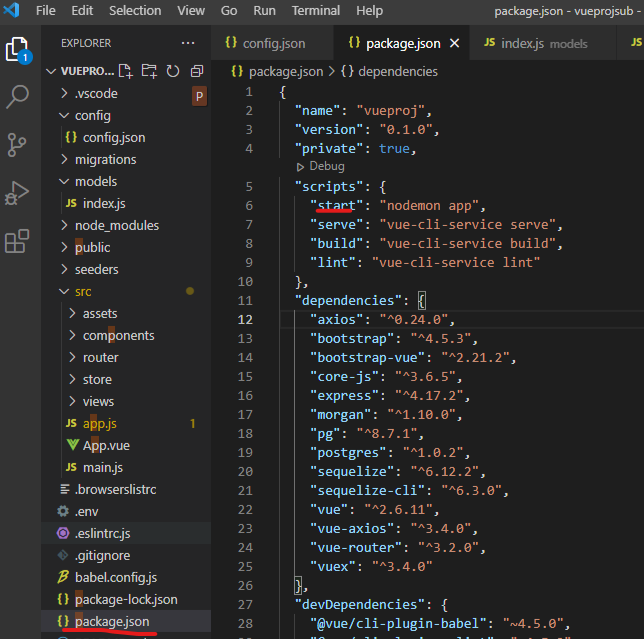This screenshot has height=639, width=644.
Task: Close the package.json editor tab
Action: click(x=454, y=43)
